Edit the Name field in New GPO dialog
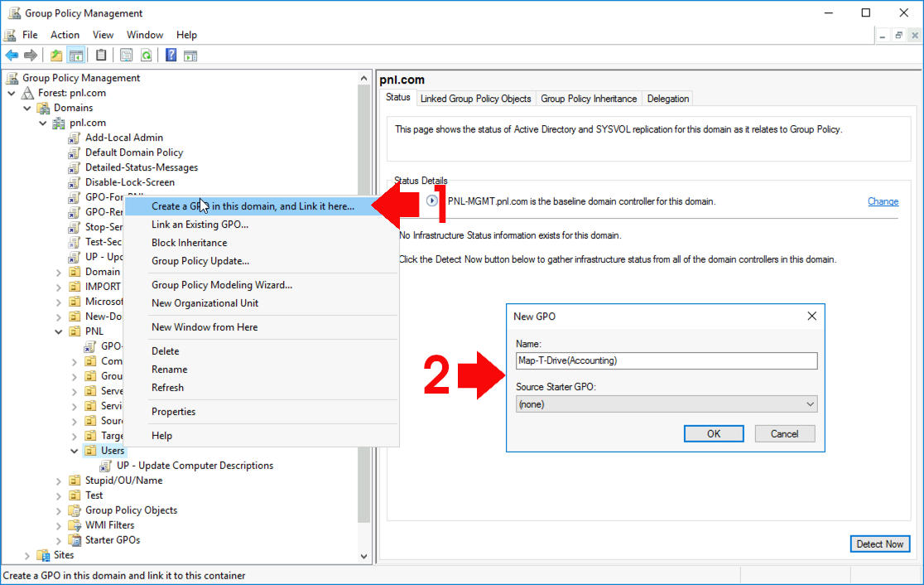This screenshot has height=585, width=924. coord(667,360)
